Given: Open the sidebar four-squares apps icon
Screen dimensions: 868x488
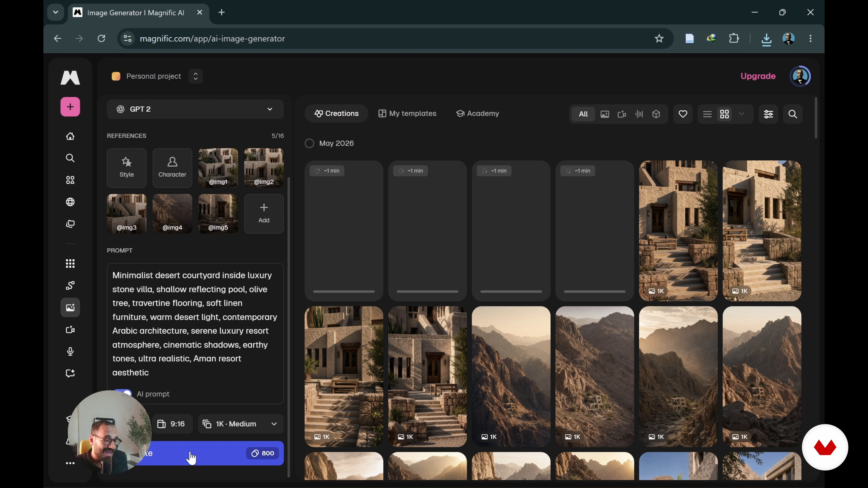Looking at the screenshot, I should point(70,180).
